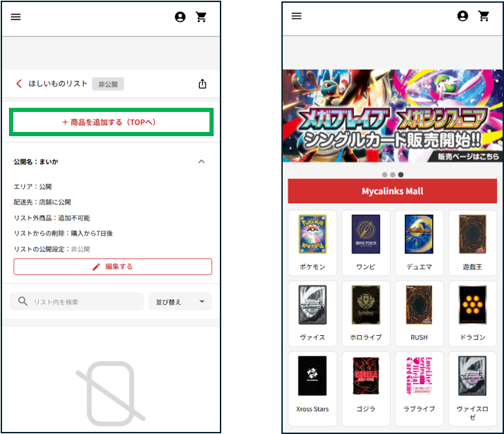Open shopping cart in left wishlist screen
This screenshot has height=434, width=504.
coord(201,17)
